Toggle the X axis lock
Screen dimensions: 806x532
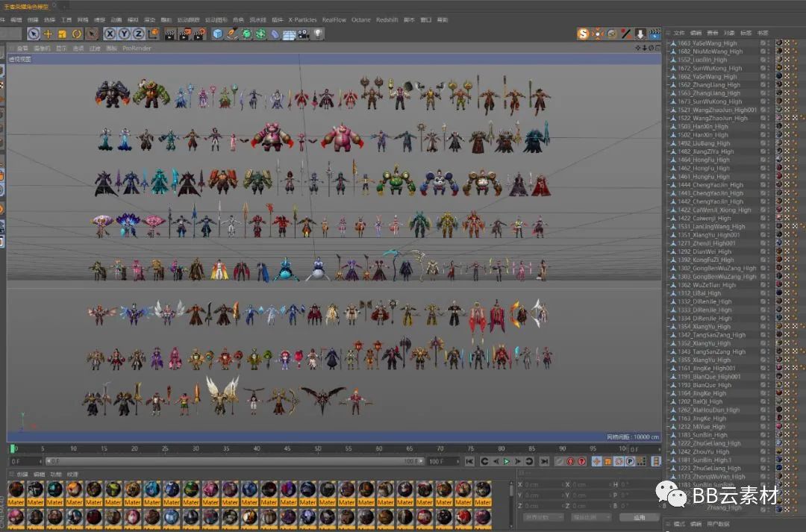(110, 34)
